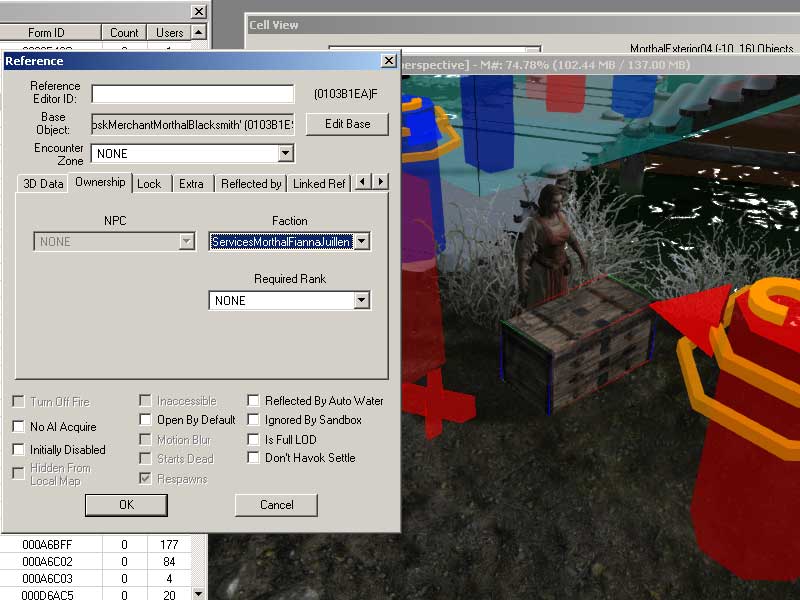Click Users value 84
This screenshot has width=800, height=600.
click(x=169, y=562)
